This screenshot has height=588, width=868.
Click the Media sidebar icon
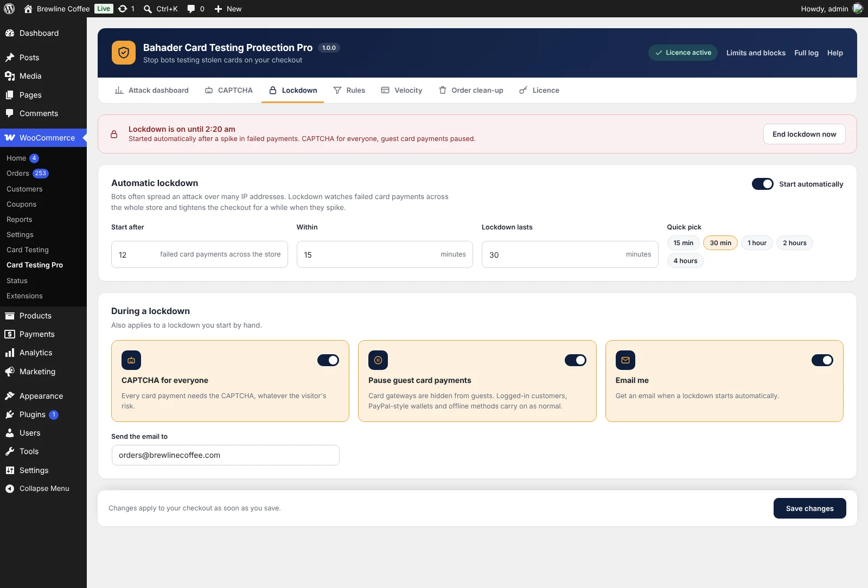coord(10,76)
